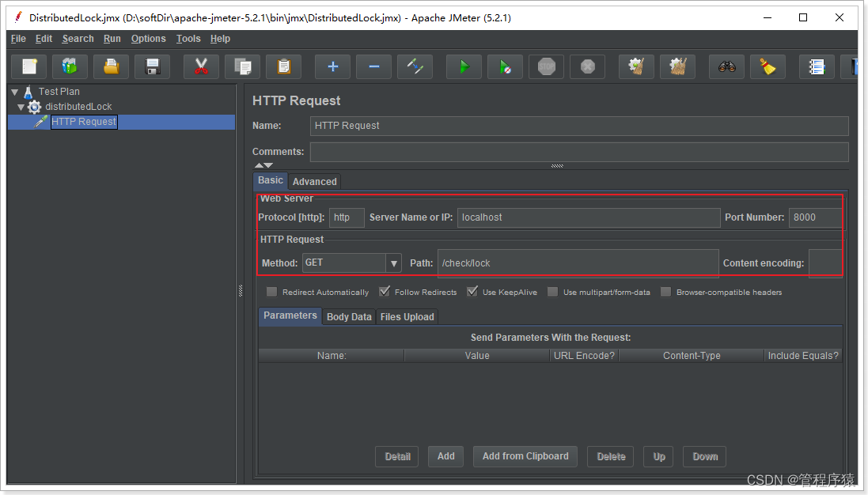Click the HTTP Request sampler pipette icon
This screenshot has width=868, height=495.
tap(40, 122)
